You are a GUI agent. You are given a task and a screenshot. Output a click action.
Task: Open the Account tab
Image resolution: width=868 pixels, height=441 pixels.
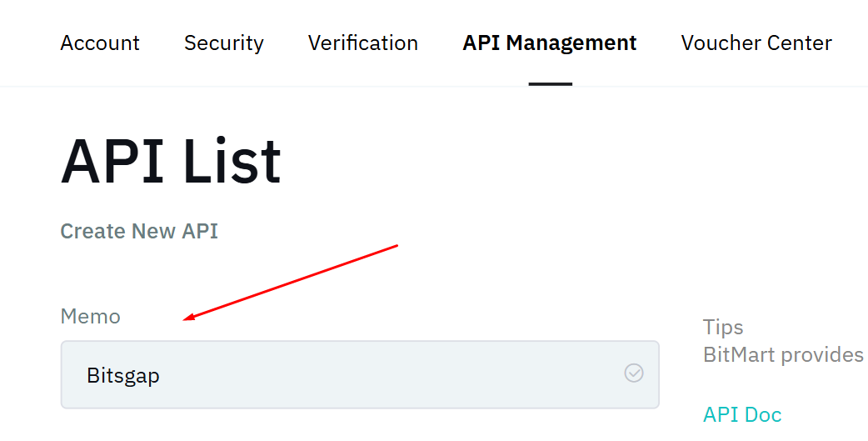[100, 43]
